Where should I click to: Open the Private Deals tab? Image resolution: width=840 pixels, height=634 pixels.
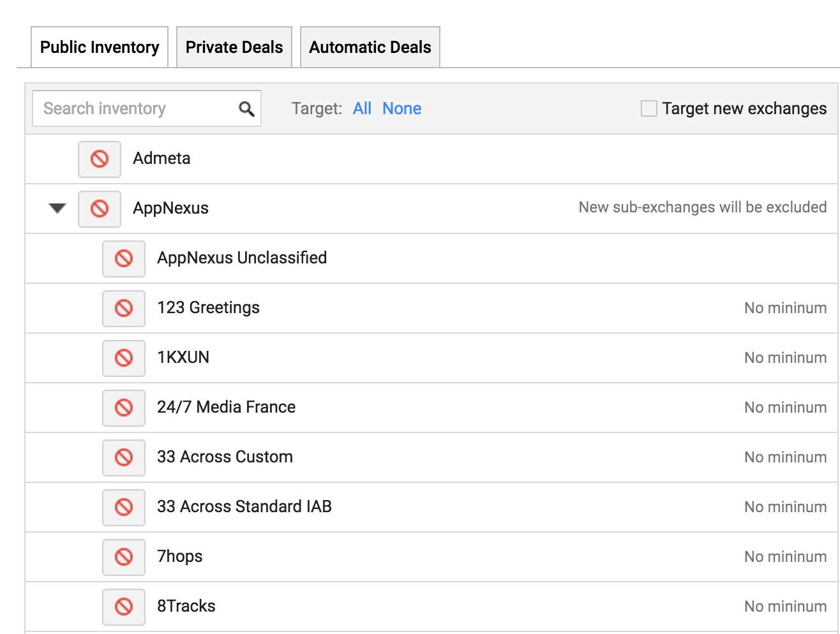coord(234,47)
